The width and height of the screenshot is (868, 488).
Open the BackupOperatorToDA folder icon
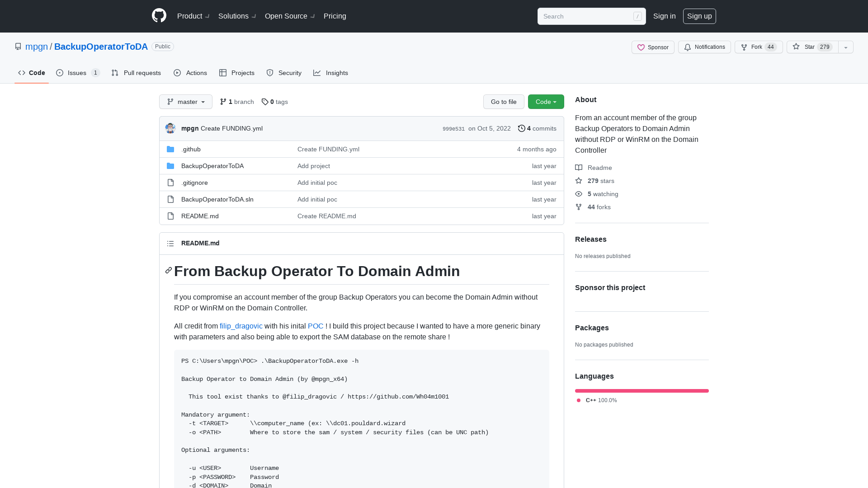click(170, 166)
